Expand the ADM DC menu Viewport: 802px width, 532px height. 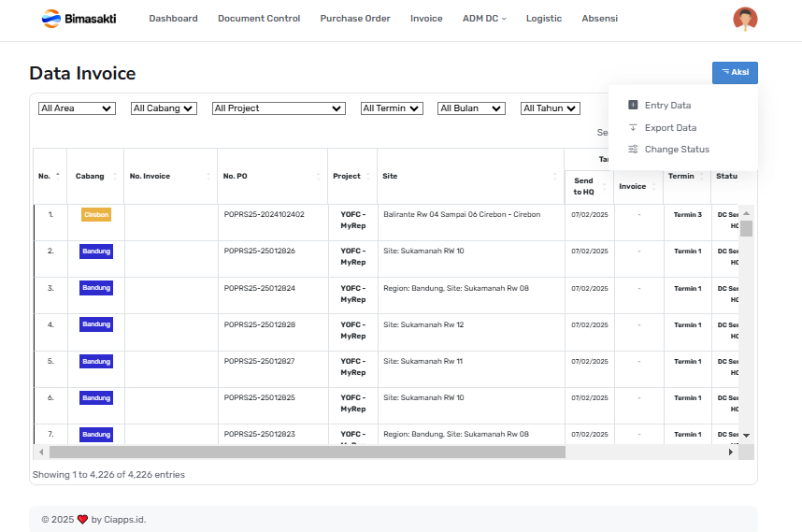[x=483, y=19]
